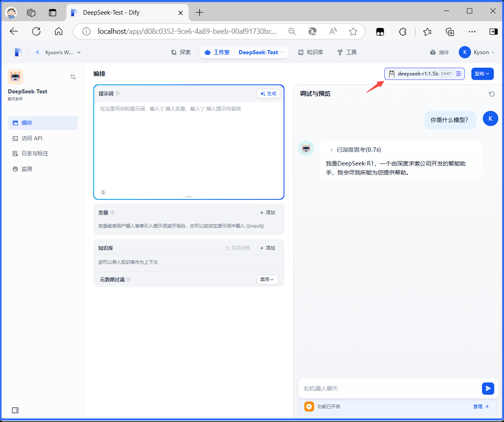Expand the DeepSeek-Test app dropdown in navigation
Screen dimensions: 504x422
[261, 52]
